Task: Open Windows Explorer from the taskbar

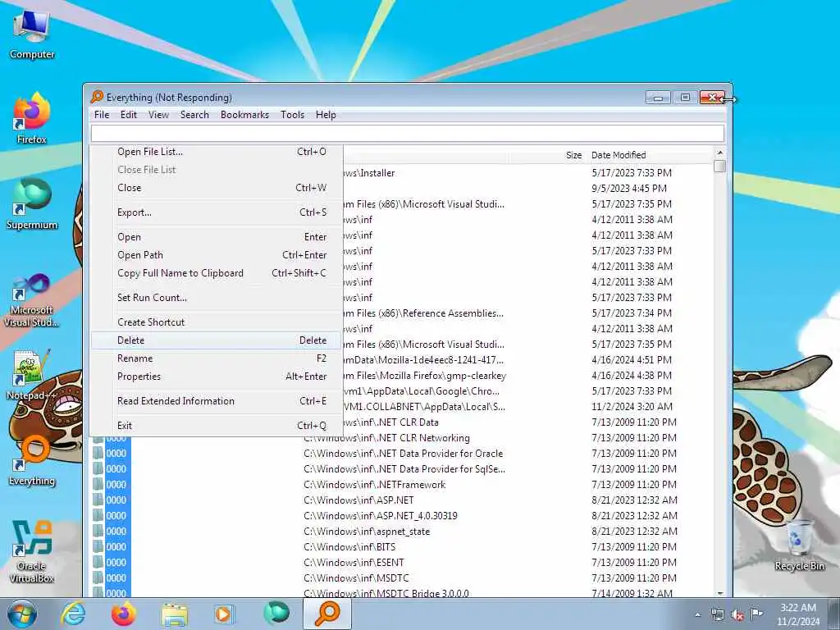Action: pos(175,614)
